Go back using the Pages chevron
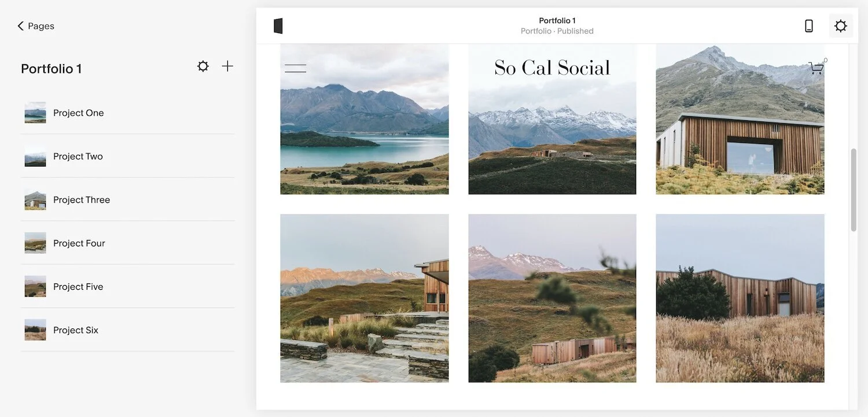 [21, 26]
